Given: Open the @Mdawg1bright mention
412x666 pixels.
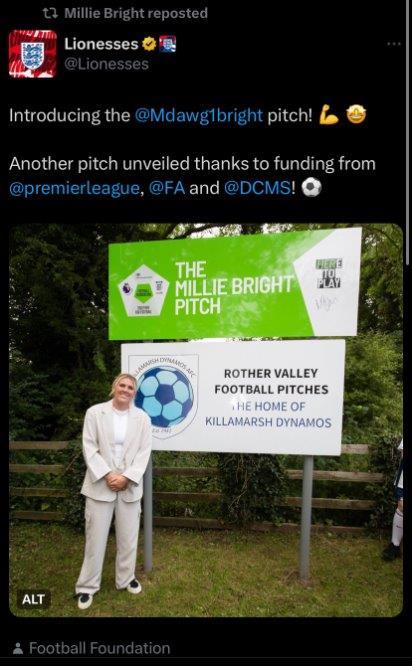Looking at the screenshot, I should click(x=199, y=115).
